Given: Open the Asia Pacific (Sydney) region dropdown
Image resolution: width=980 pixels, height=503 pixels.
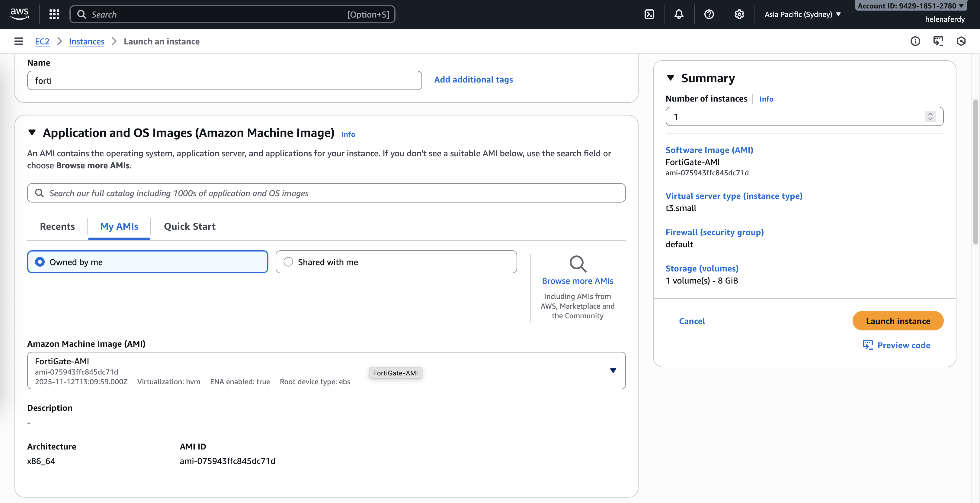Looking at the screenshot, I should (x=802, y=15).
